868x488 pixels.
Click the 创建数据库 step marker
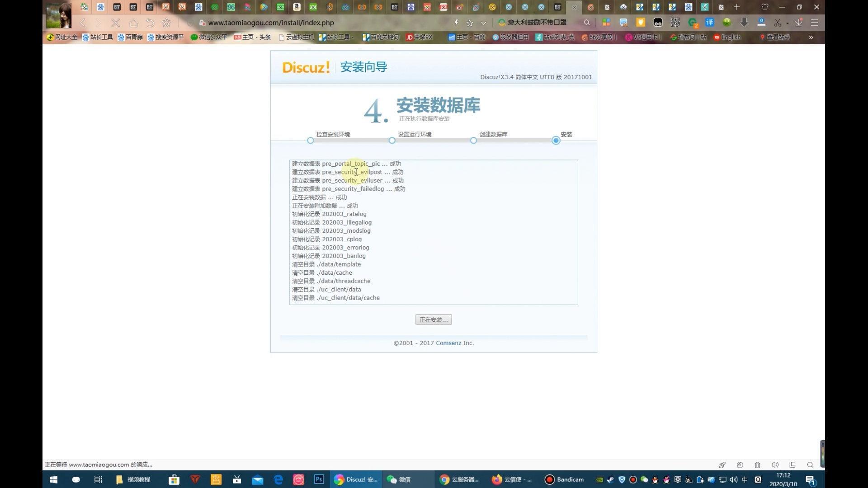coord(473,141)
